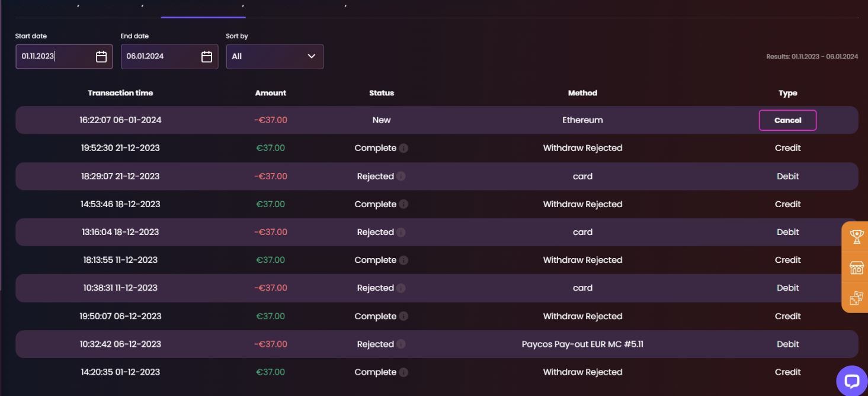This screenshot has width=868, height=396.
Task: Click the Status column header
Action: point(382,93)
